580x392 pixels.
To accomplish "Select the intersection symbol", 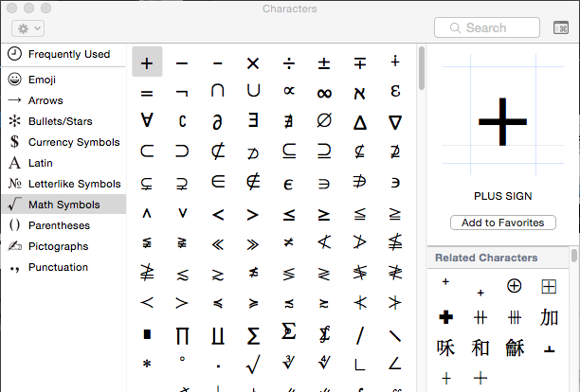I will click(x=218, y=90).
